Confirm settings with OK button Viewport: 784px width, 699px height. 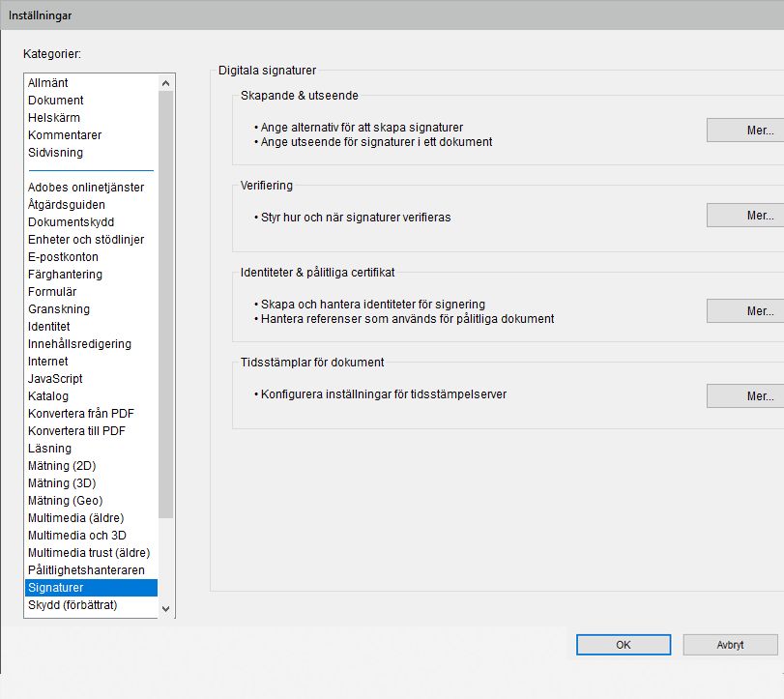click(623, 644)
